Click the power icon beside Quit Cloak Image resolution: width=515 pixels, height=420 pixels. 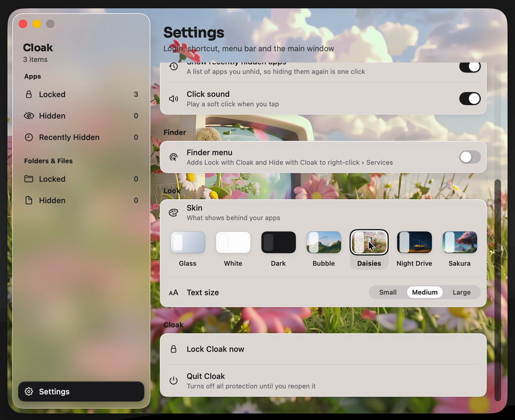click(173, 380)
